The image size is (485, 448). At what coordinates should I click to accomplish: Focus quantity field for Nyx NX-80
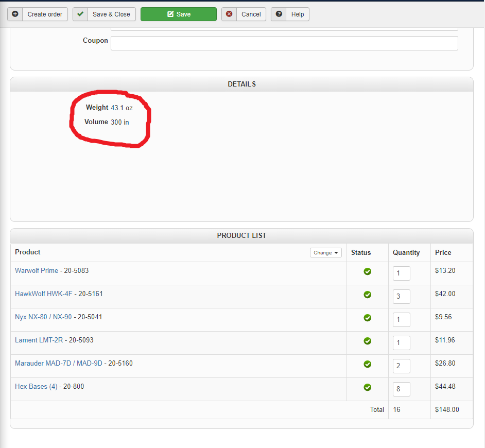(x=402, y=320)
